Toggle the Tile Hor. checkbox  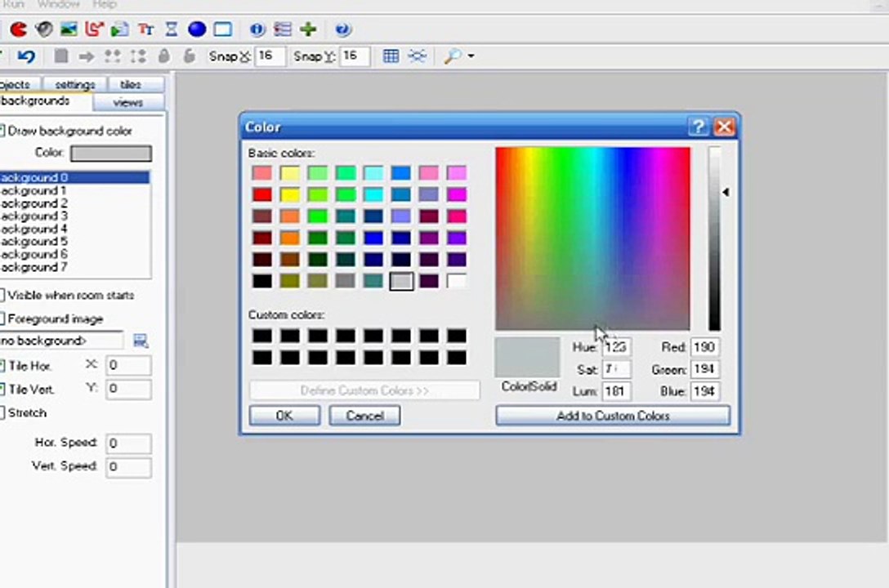pyautogui.click(x=2, y=366)
